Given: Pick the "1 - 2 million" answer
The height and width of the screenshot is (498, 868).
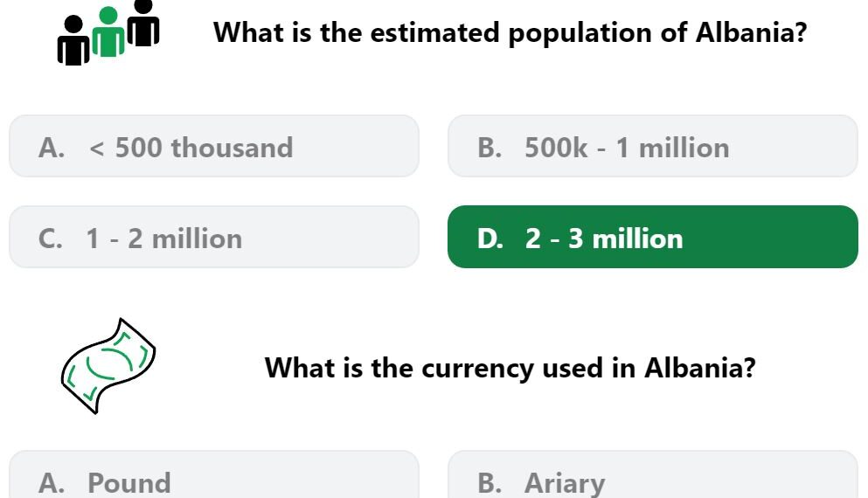Looking at the screenshot, I should [214, 238].
